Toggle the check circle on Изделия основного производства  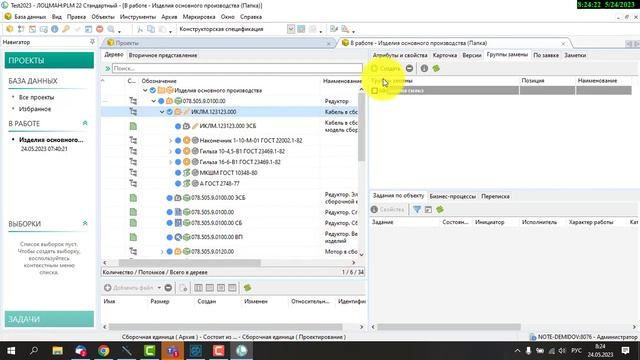point(153,90)
